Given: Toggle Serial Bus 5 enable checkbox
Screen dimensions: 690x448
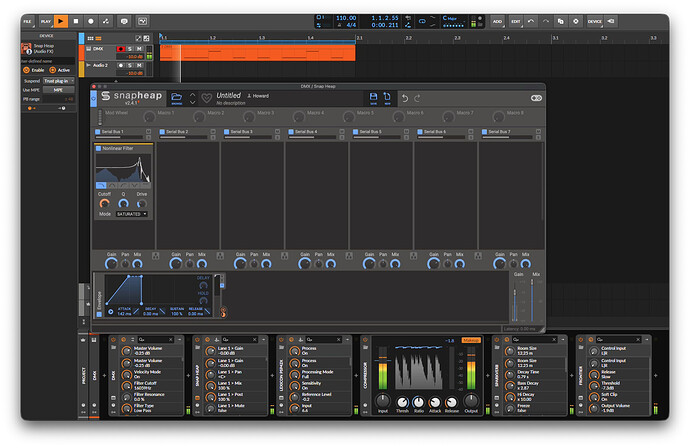Looking at the screenshot, I should 356,132.
